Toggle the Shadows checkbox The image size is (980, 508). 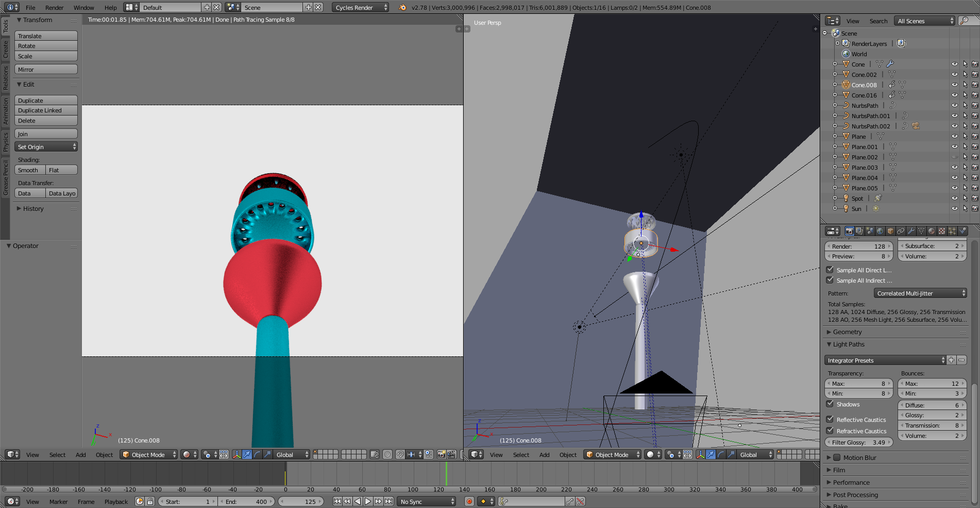(830, 404)
